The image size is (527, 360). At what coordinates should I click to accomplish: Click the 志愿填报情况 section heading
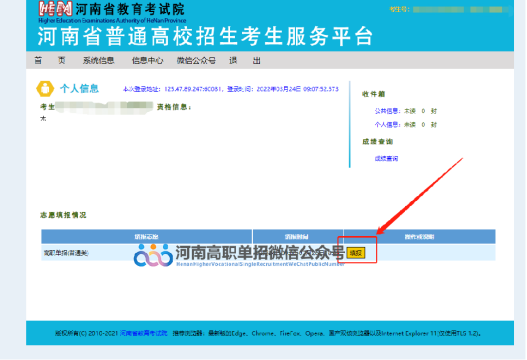[63, 215]
